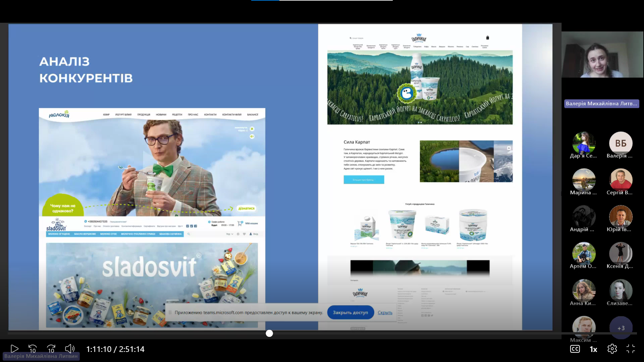This screenshot has width=644, height=362.
Task: Click the Валерія Михайлівна name label under the webcam
Action: coord(601,104)
